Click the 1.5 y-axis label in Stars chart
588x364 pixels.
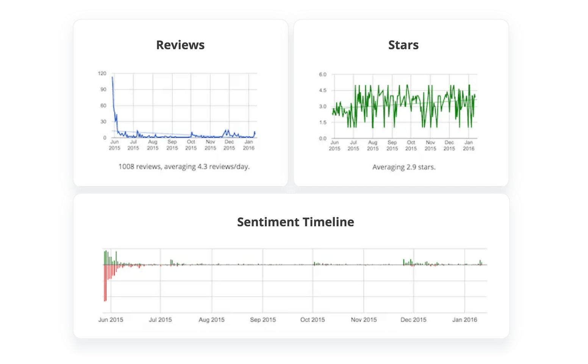click(x=322, y=122)
